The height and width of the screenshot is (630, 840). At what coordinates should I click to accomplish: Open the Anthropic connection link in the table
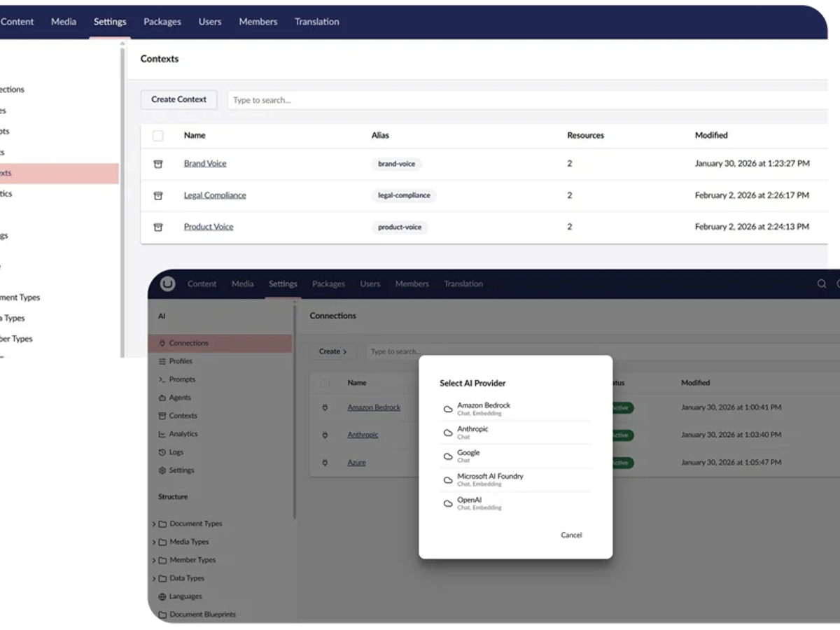tap(363, 435)
